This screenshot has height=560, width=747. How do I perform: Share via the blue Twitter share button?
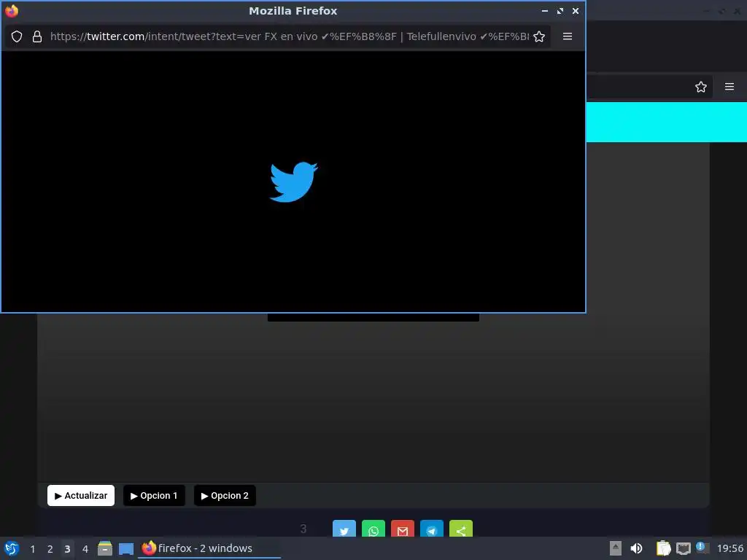344,529
